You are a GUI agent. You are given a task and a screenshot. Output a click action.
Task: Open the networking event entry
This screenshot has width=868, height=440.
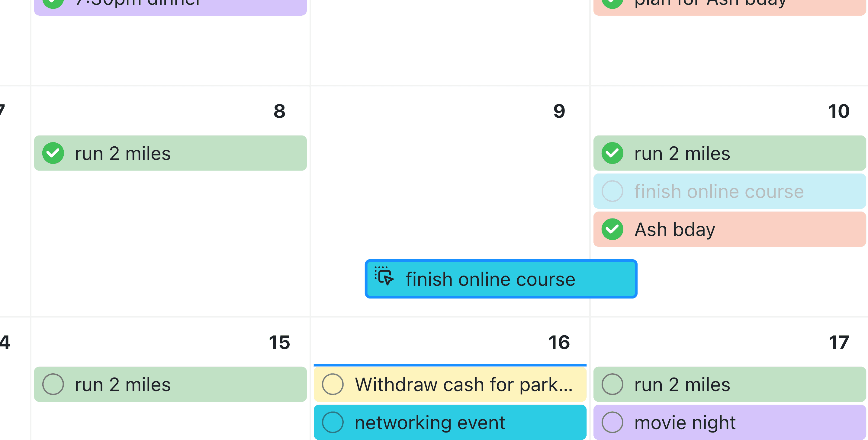click(x=429, y=422)
